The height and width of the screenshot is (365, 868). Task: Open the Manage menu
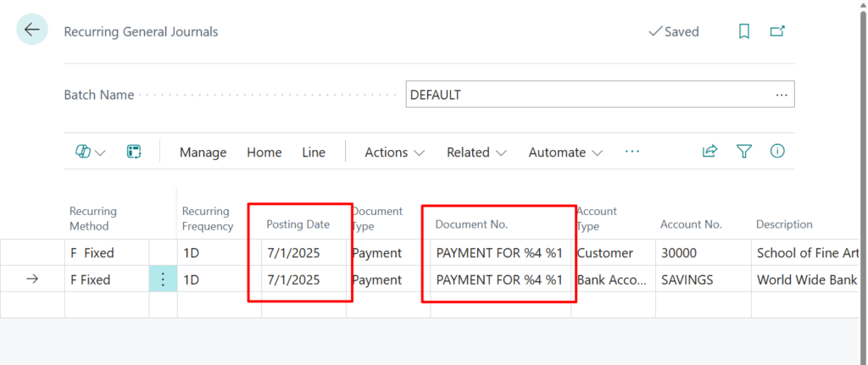click(x=203, y=152)
